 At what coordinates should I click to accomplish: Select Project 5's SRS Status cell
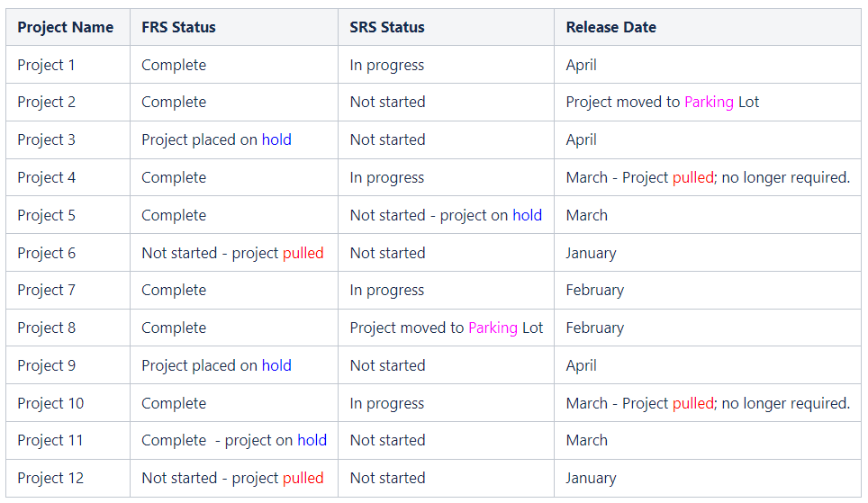(447, 215)
